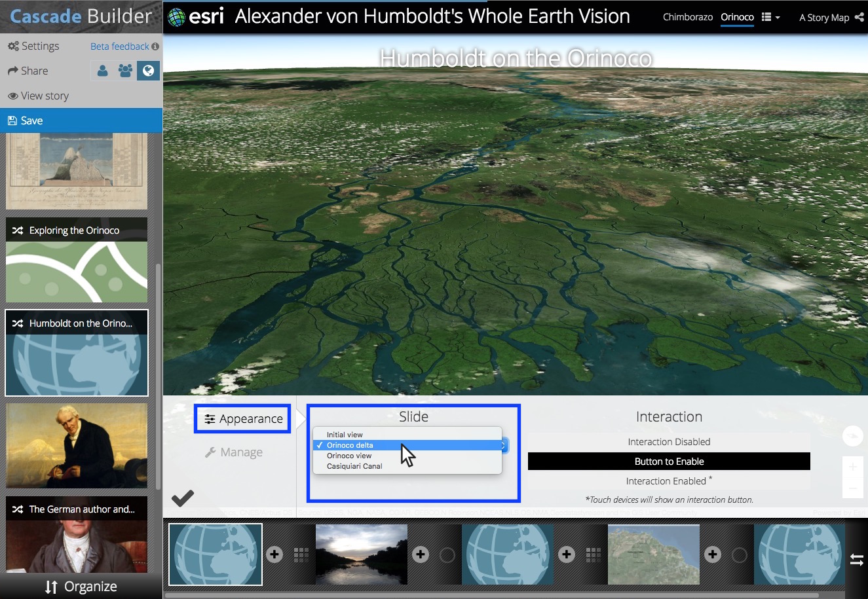868x599 pixels.
Task: Expand the header sections list dropdown
Action: 770,18
